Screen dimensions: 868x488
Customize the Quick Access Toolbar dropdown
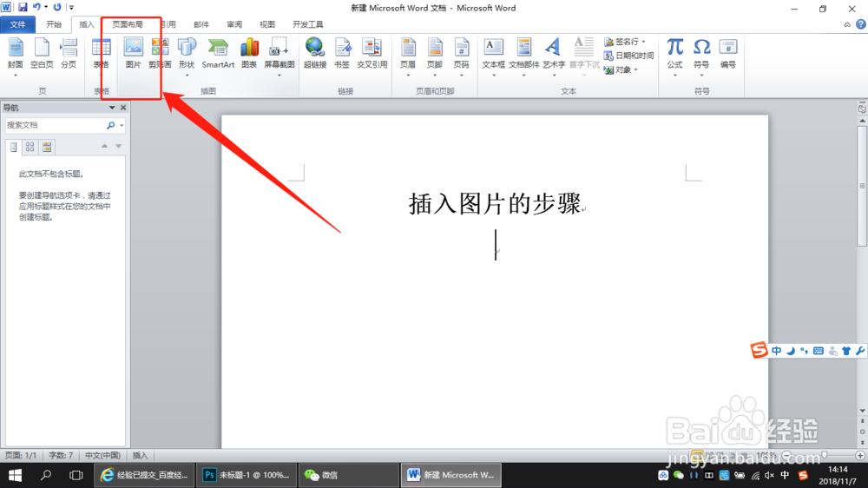click(71, 7)
